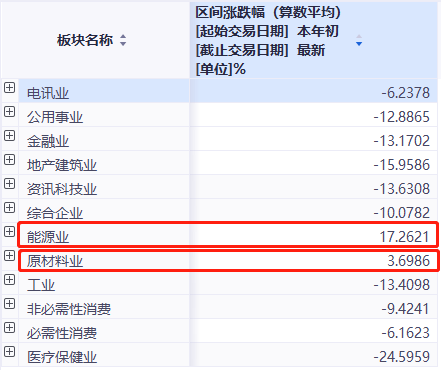441x370 pixels.
Task: Expand the 工业 row
Action: coord(9,280)
